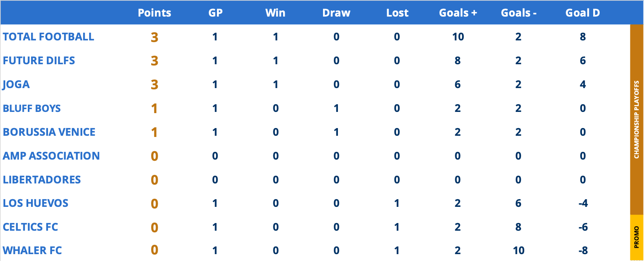Click the Goals + column header
The height and width of the screenshot is (261, 644).
[x=458, y=13]
